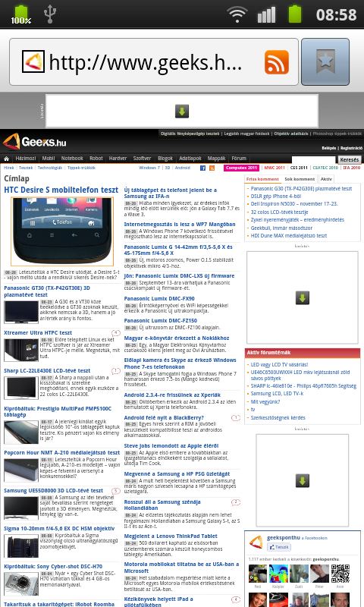The height and width of the screenshot is (607, 364).
Task: Tap Panasonic GT30 plasma TV thumbnail
Action: point(21,312)
